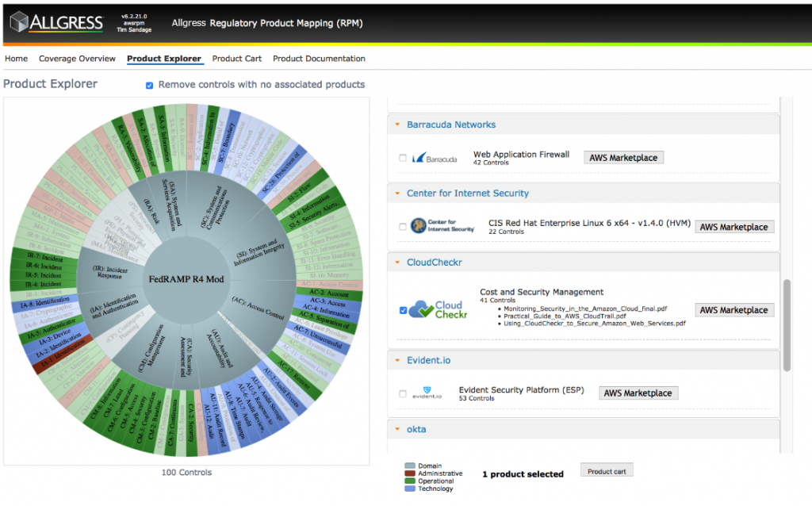Click the Product cart button

pyautogui.click(x=607, y=471)
